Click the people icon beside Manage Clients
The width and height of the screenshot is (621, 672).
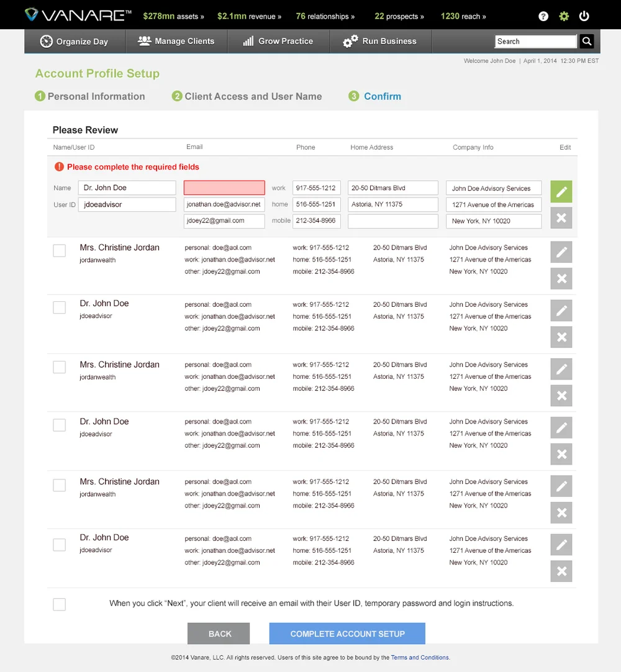click(x=144, y=41)
